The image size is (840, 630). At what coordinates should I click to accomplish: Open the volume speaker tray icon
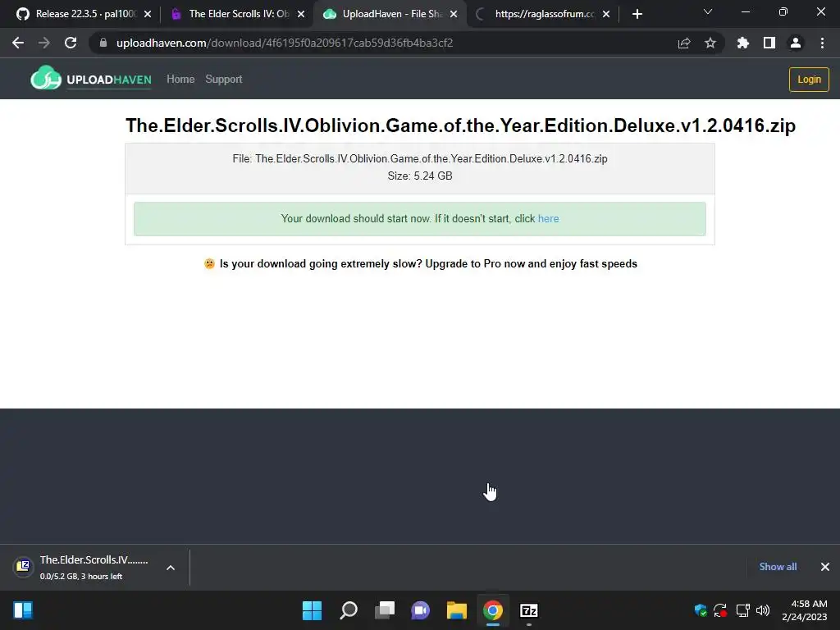[x=763, y=610]
